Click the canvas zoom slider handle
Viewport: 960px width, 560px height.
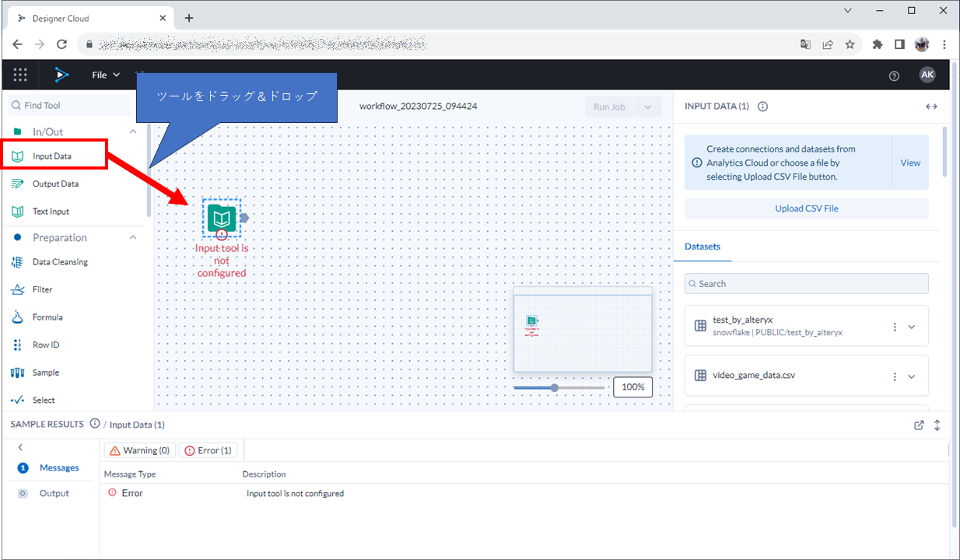coord(555,387)
